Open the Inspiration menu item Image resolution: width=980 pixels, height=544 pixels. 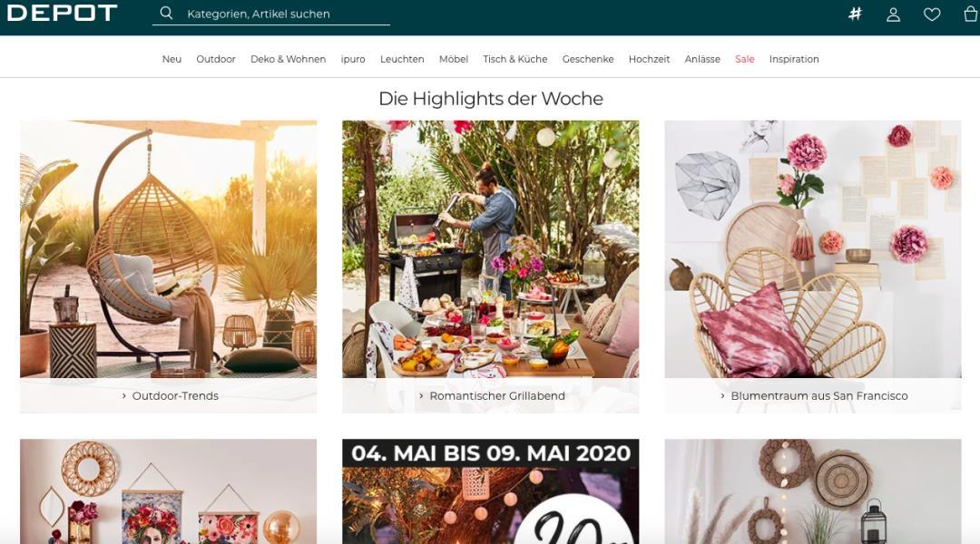[794, 59]
